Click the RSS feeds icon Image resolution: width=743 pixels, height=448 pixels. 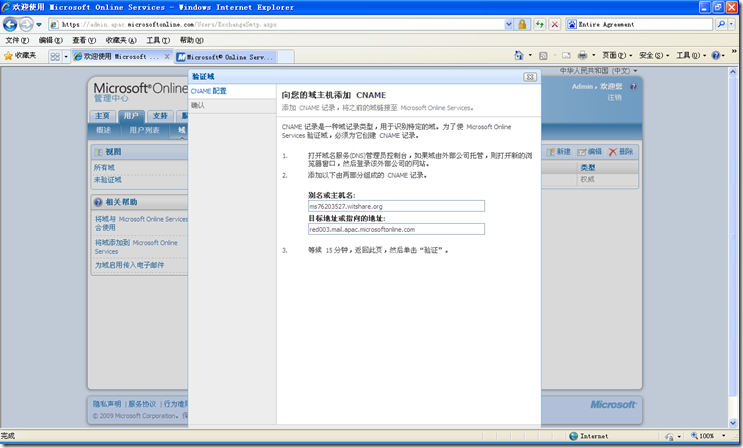click(x=543, y=55)
